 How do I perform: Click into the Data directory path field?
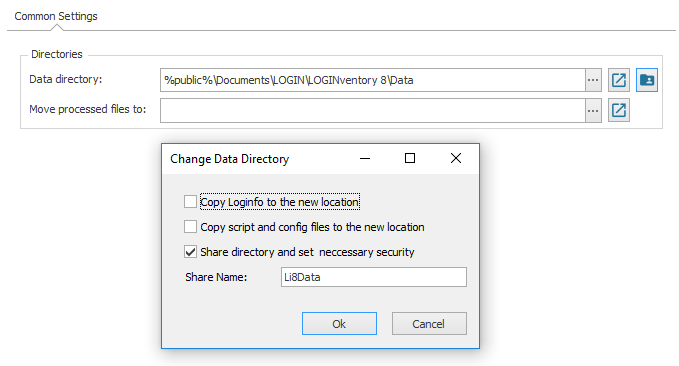(373, 80)
